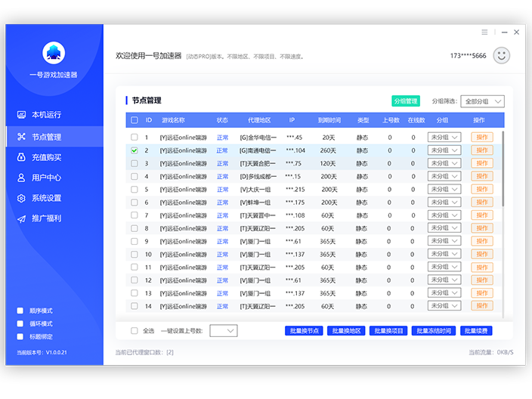Viewport: 532px width, 399px height.
Task: Click the 用户中心 person icon
Action: point(21,178)
